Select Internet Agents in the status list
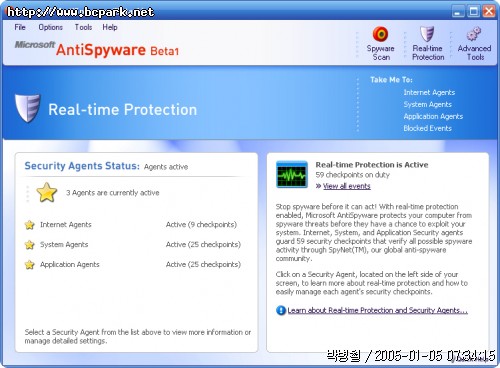Screen dimensions: 500x368 [66, 225]
